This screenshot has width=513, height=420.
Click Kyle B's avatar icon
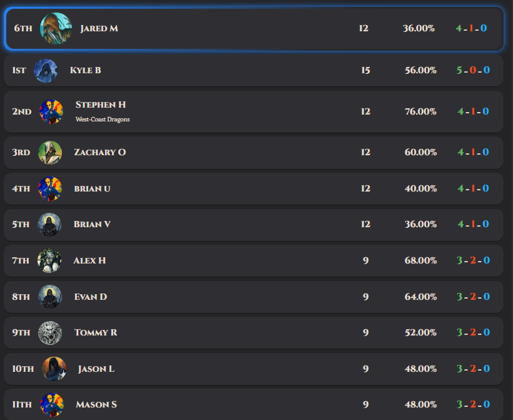tap(46, 70)
